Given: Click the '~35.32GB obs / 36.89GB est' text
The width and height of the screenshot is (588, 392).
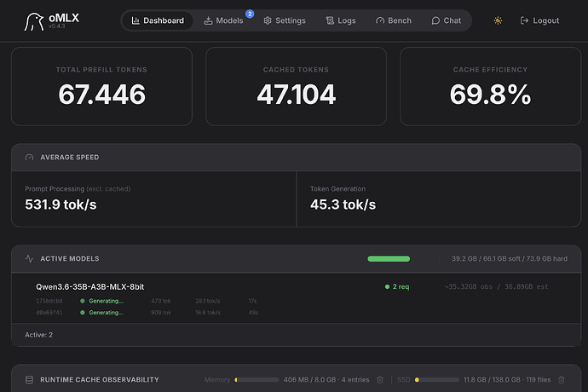Looking at the screenshot, I should [496, 286].
